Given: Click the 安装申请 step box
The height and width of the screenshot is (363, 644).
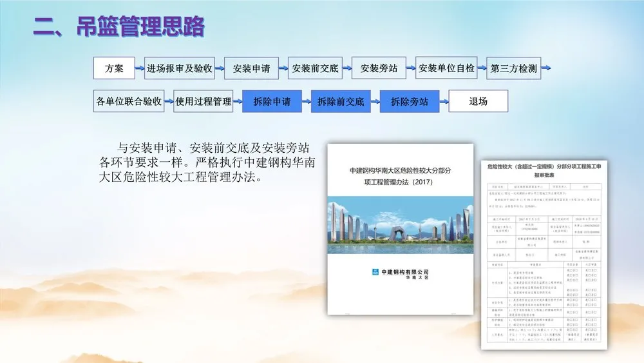Looking at the screenshot, I should [x=251, y=68].
